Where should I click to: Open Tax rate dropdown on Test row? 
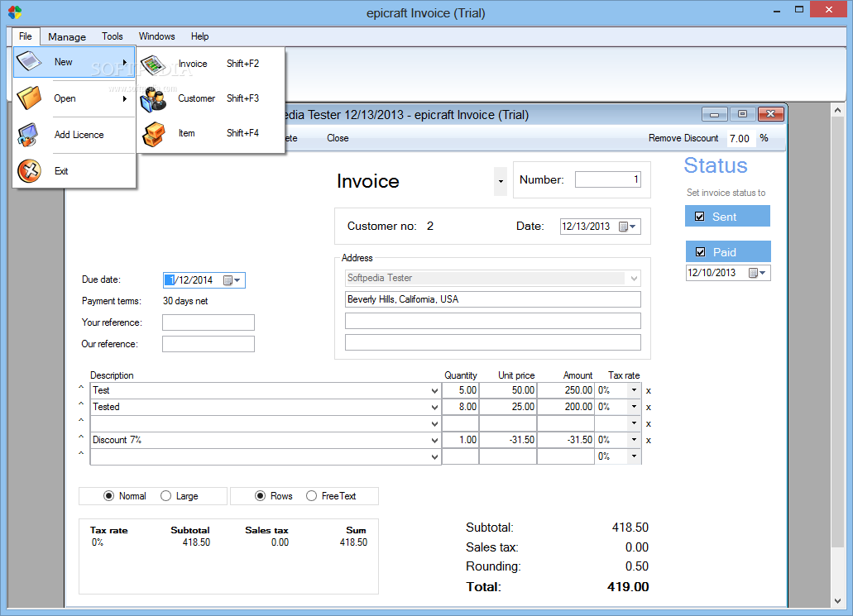point(634,390)
